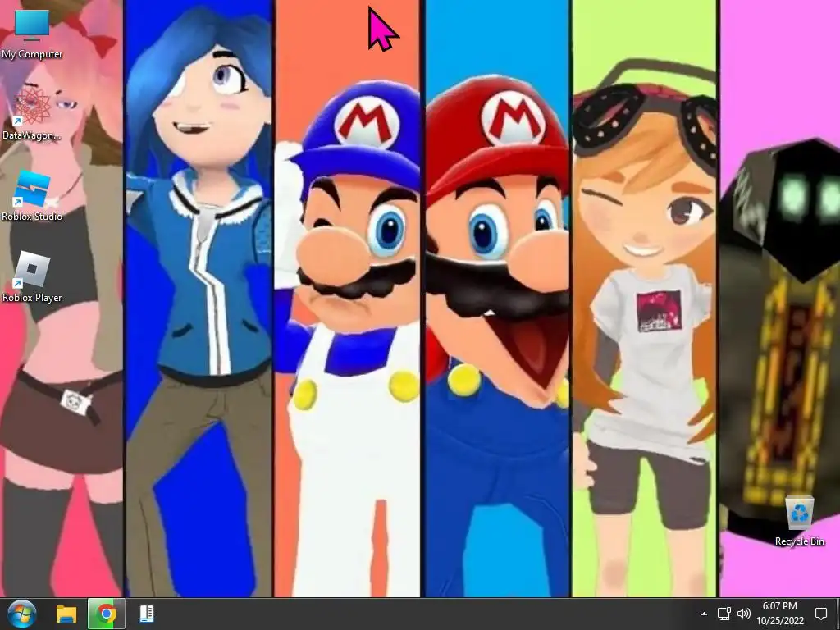
Task: Select the Recycle Bin icon
Action: click(x=799, y=521)
